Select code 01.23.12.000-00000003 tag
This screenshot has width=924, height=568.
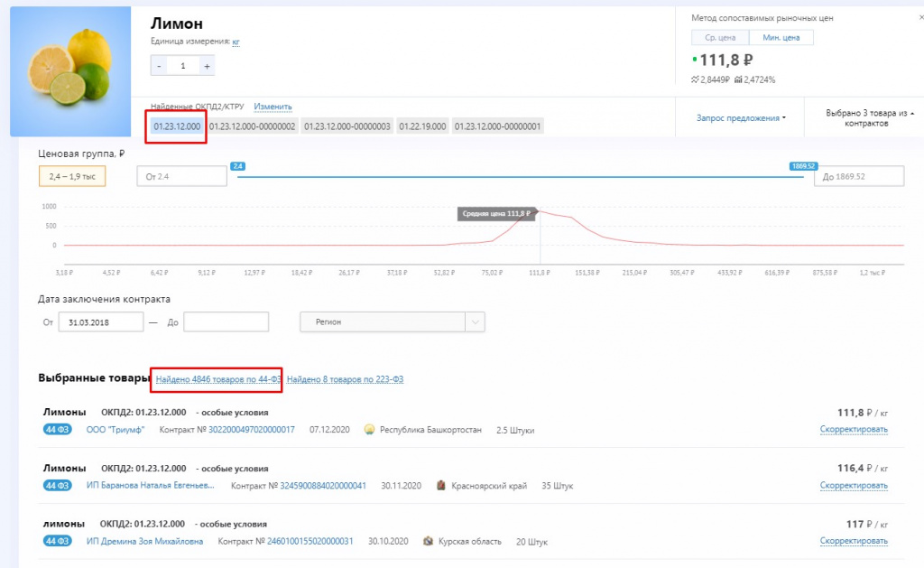tap(347, 126)
